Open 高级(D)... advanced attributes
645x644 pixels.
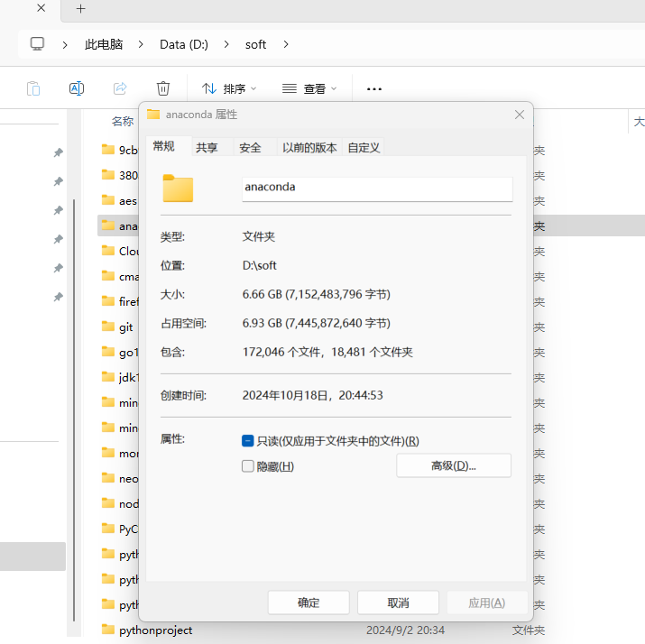(454, 465)
